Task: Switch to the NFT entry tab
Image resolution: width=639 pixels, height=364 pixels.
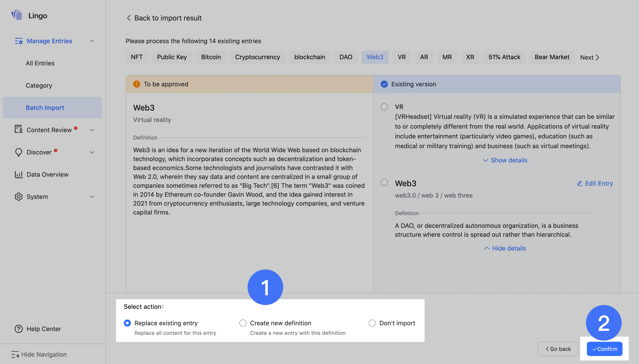Action: pyautogui.click(x=137, y=57)
